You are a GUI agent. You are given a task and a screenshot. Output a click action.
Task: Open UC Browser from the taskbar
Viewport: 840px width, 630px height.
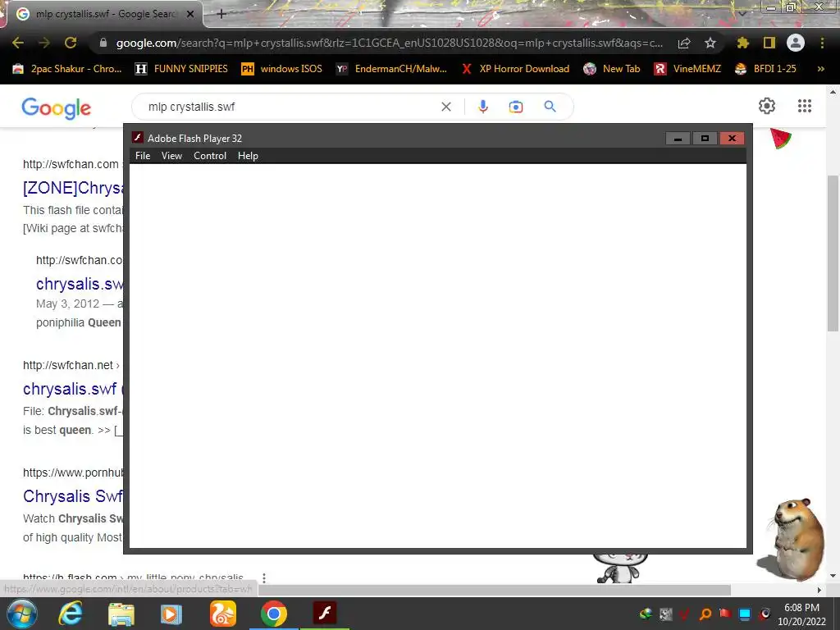(222, 614)
